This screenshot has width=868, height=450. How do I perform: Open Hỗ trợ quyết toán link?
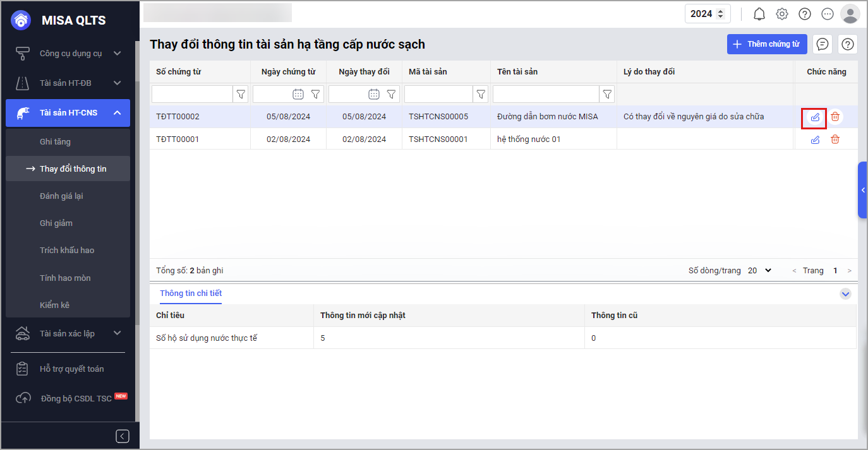tap(71, 369)
